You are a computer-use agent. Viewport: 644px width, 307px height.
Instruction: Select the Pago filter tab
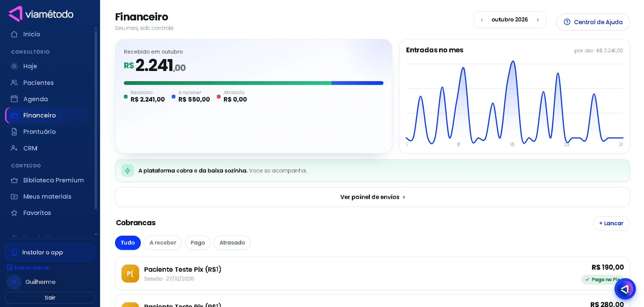coord(198,243)
